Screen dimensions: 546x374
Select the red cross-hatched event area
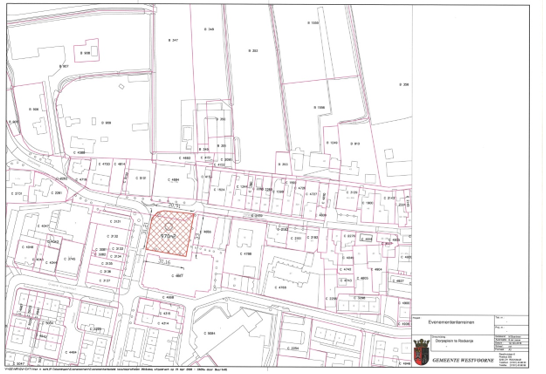click(x=170, y=233)
